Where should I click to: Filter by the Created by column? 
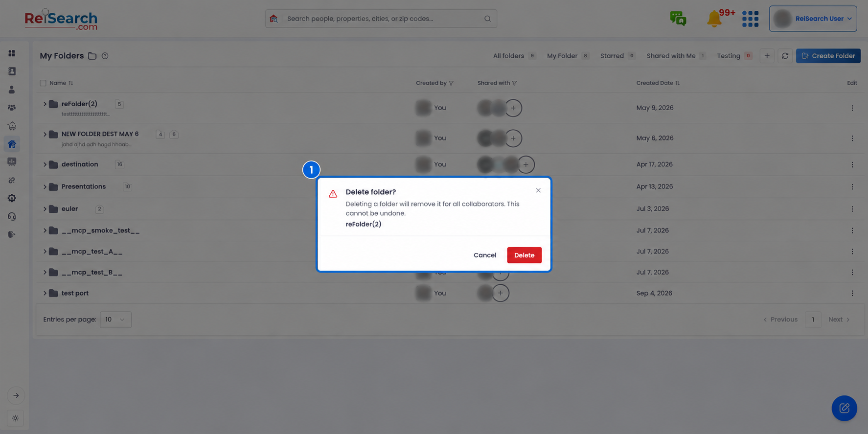click(x=451, y=83)
